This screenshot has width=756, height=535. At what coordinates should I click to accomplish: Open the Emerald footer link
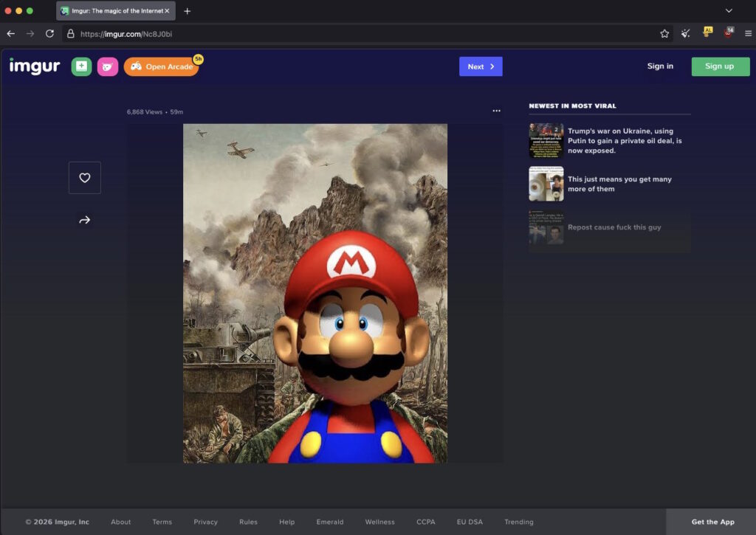tap(330, 522)
